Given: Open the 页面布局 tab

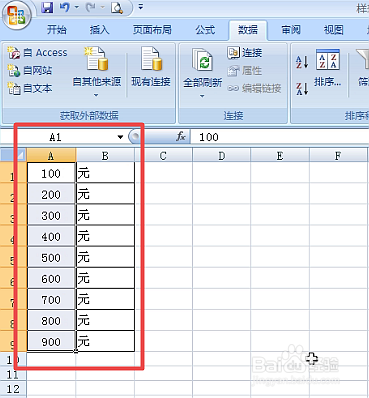Looking at the screenshot, I should (152, 30).
